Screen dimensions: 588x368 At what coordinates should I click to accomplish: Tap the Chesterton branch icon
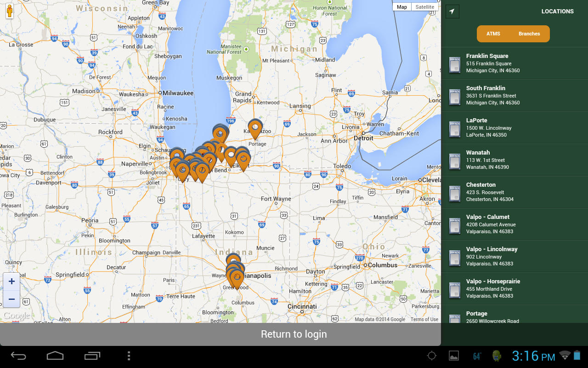tap(454, 193)
